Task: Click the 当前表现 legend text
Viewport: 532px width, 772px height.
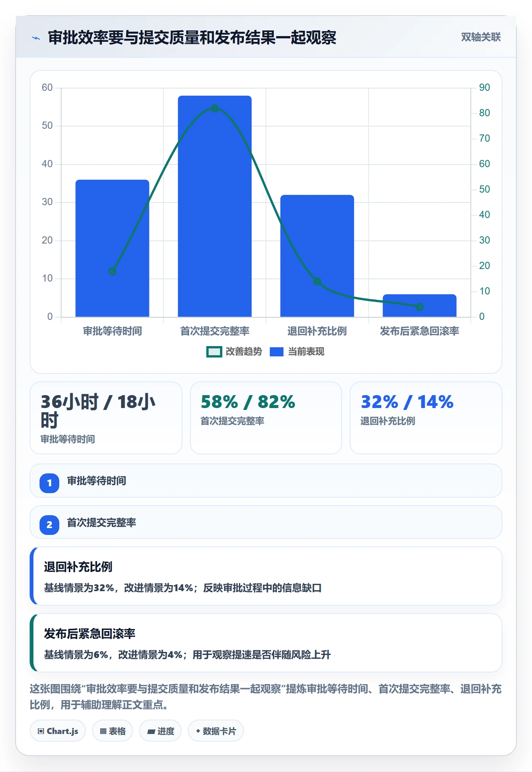Action: (x=306, y=352)
